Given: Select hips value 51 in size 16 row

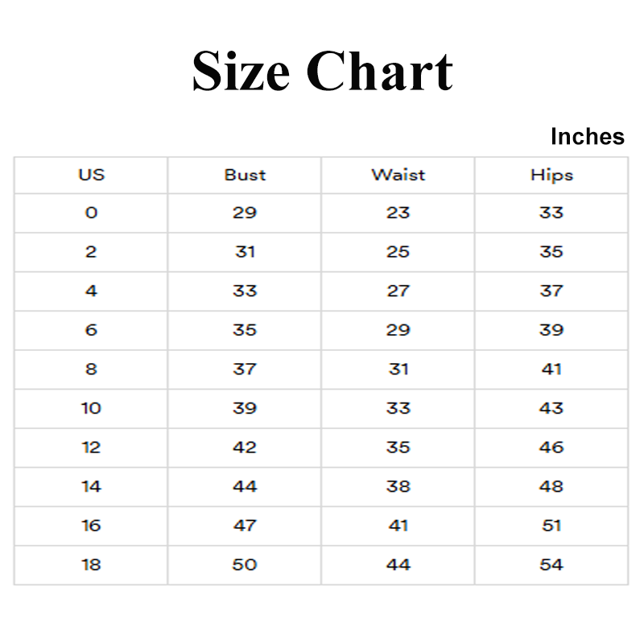Looking at the screenshot, I should click(551, 525).
